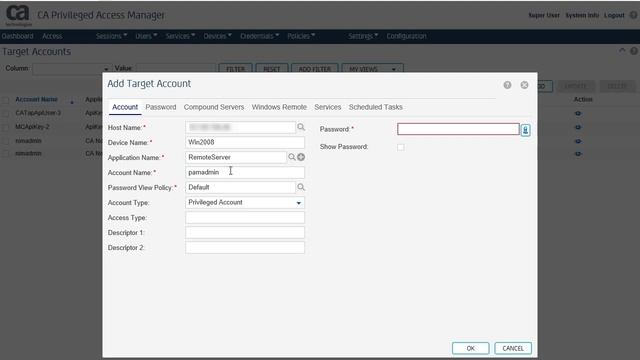The width and height of the screenshot is (640, 360).
Task: Open the Services menu in navigation bar
Action: 180,36
